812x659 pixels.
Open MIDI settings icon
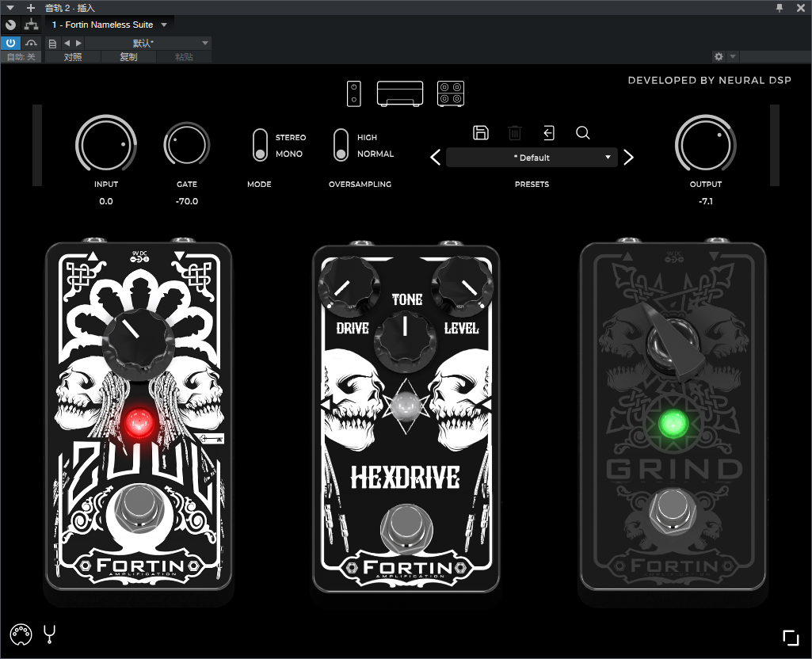point(21,634)
